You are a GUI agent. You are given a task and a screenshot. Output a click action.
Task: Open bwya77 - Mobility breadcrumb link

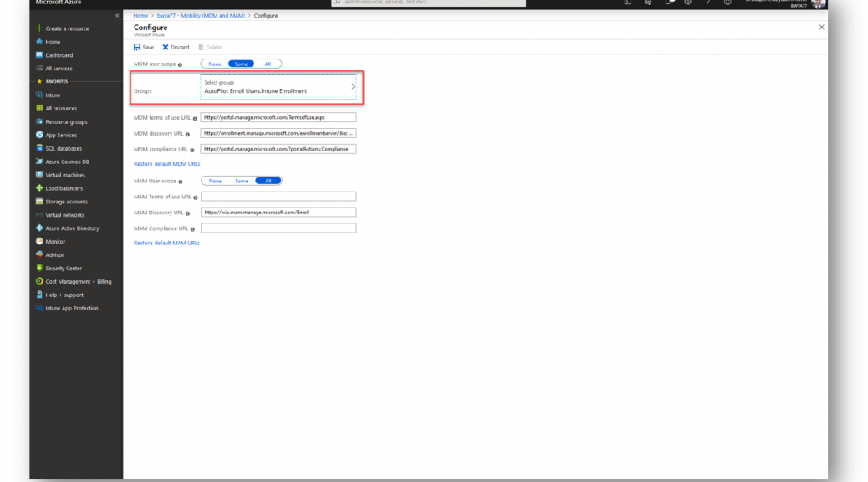point(201,16)
